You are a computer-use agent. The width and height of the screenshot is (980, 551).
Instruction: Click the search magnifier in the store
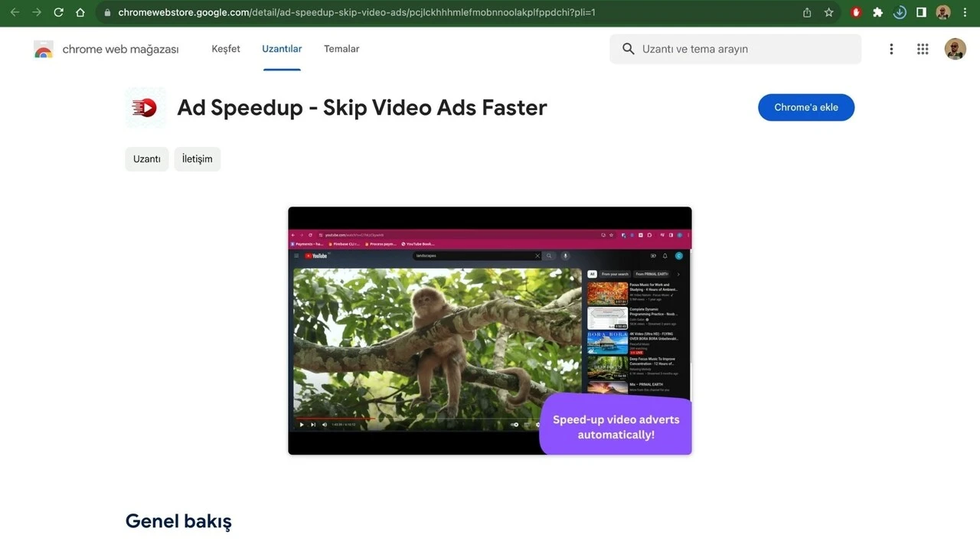[x=628, y=48]
